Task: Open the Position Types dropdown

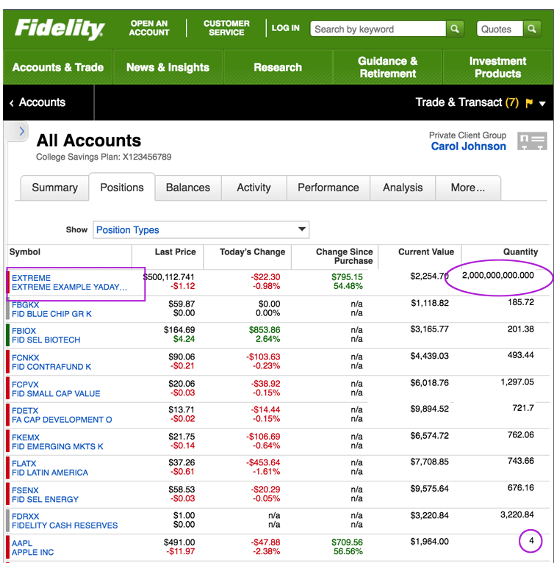Action: click(x=201, y=230)
